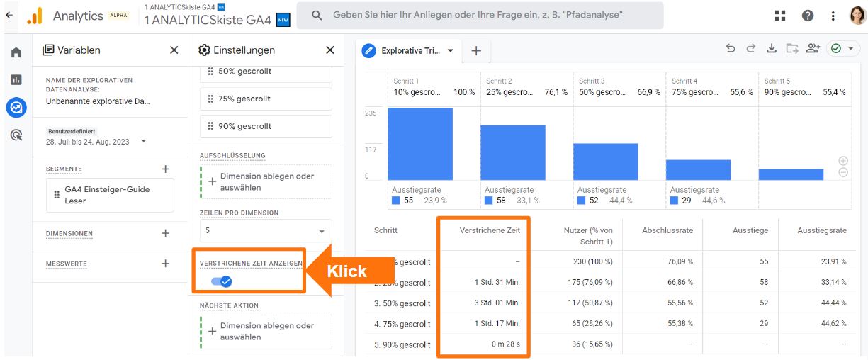Screen dimensions: 868x360
Task: Select the 90% gescrollt step item
Action: coord(266,126)
